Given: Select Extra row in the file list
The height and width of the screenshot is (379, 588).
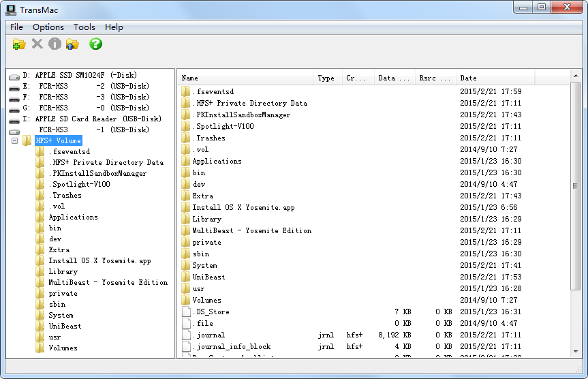Looking at the screenshot, I should pos(202,196).
